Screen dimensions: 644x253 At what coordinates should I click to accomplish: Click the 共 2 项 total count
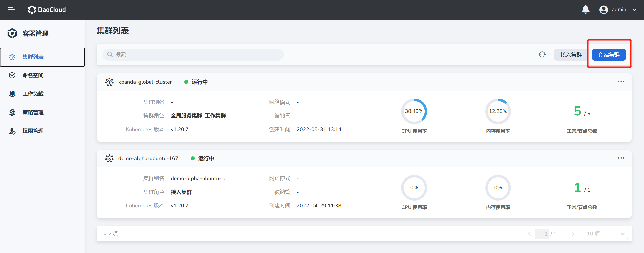pyautogui.click(x=110, y=234)
